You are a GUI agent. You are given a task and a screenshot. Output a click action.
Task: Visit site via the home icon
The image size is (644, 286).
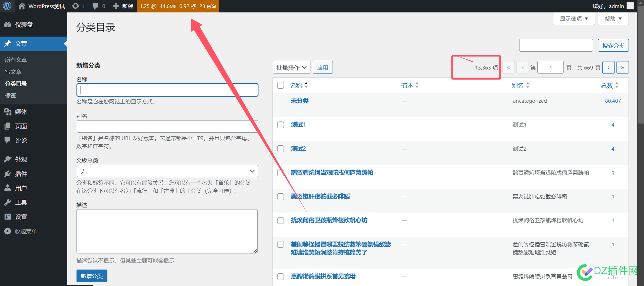coord(22,6)
